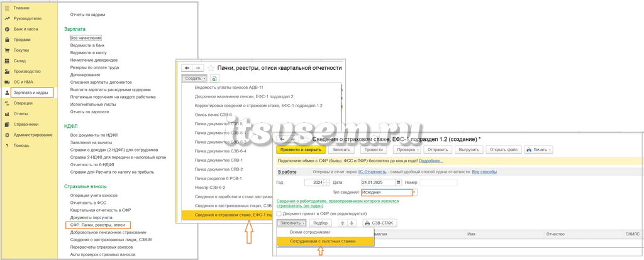Go back in the Пачки, реестры window
Viewport: 644px width, 260px height.
click(x=187, y=68)
